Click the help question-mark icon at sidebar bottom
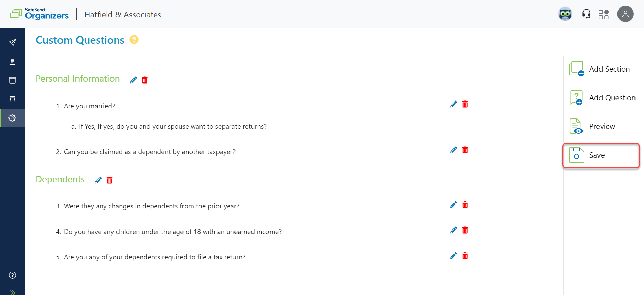Image resolution: width=644 pixels, height=295 pixels. point(13,275)
